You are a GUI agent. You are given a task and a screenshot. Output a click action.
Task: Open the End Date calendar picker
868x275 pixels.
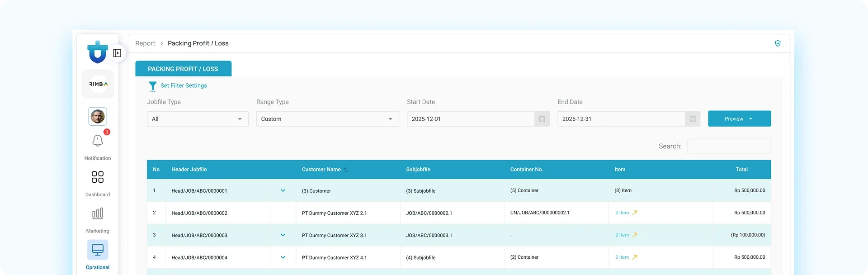click(x=693, y=119)
